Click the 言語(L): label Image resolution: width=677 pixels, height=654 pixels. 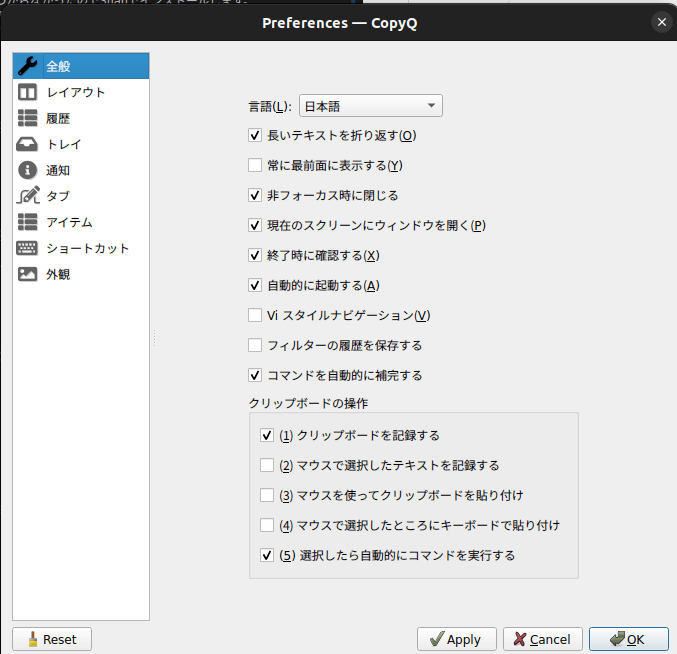[270, 106]
